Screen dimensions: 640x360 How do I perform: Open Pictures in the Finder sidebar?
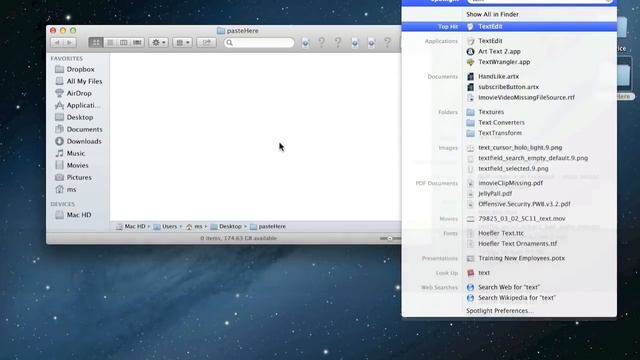tap(78, 178)
